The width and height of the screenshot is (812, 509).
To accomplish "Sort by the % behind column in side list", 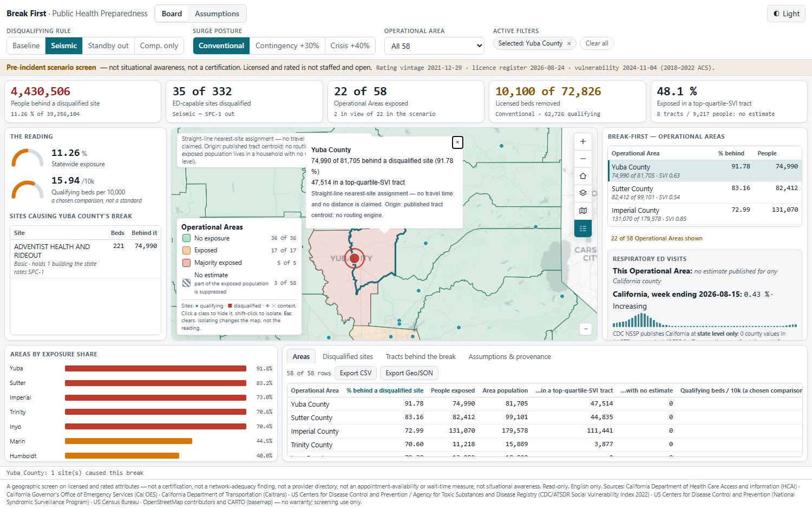I will tap(731, 153).
